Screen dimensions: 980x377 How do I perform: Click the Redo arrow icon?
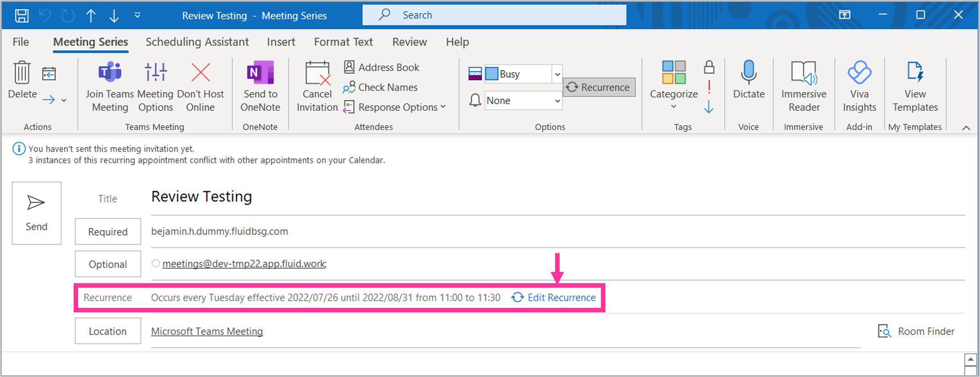(68, 16)
